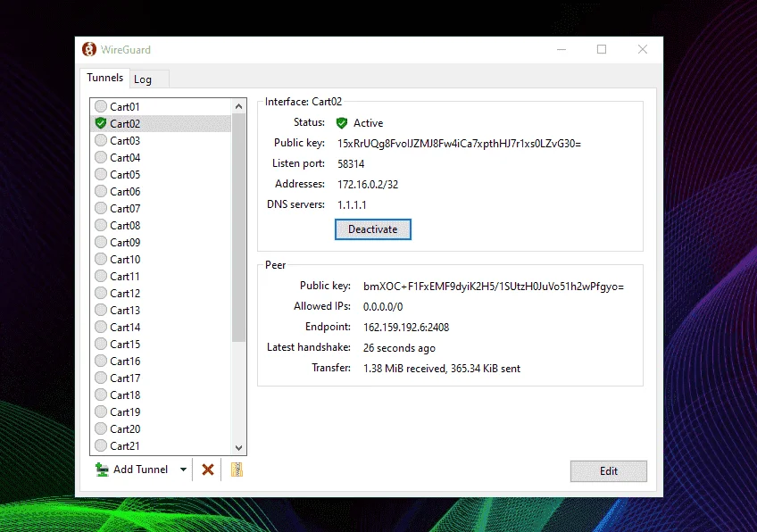This screenshot has height=532, width=757.
Task: Select the Cart20 tunnel
Action: pyautogui.click(x=161, y=428)
